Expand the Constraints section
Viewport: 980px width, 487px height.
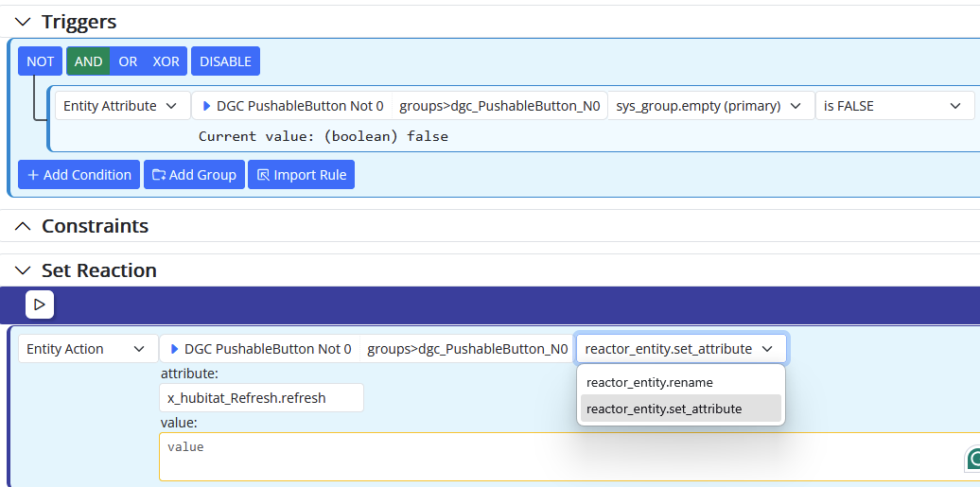23,226
